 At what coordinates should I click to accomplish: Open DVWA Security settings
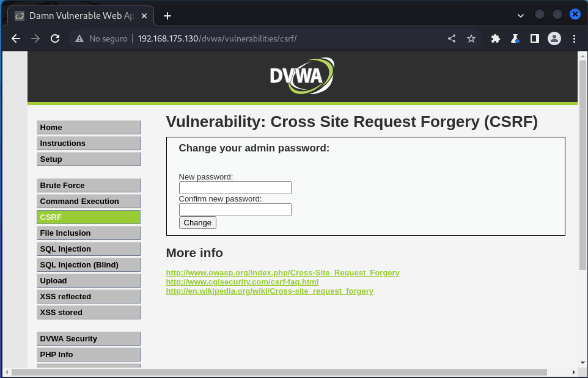click(x=89, y=339)
